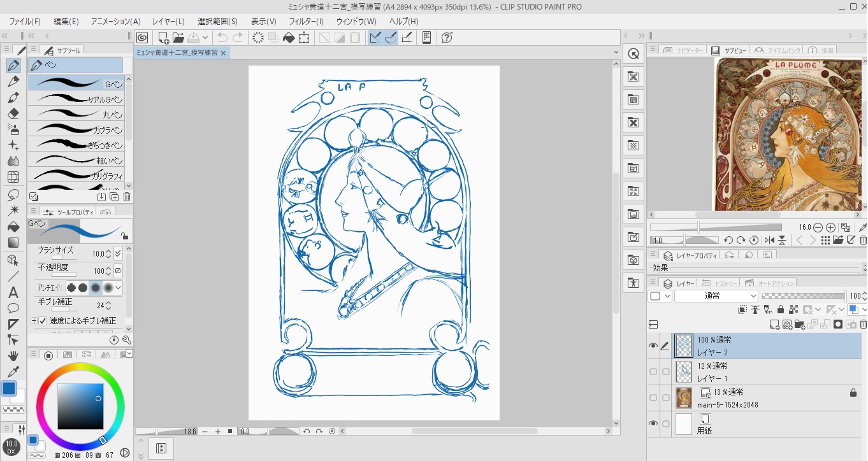Uncheck 速度による手ブレ補正 checkbox

[43, 321]
